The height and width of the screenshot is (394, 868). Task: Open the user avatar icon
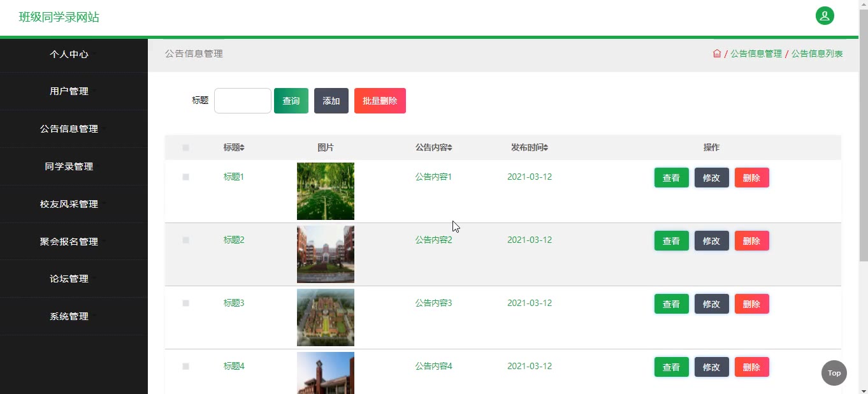(x=825, y=16)
